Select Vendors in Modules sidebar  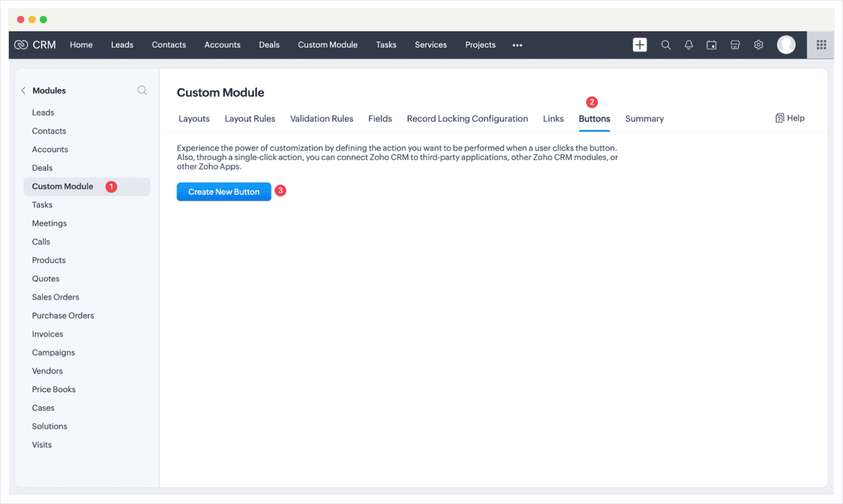click(x=47, y=371)
